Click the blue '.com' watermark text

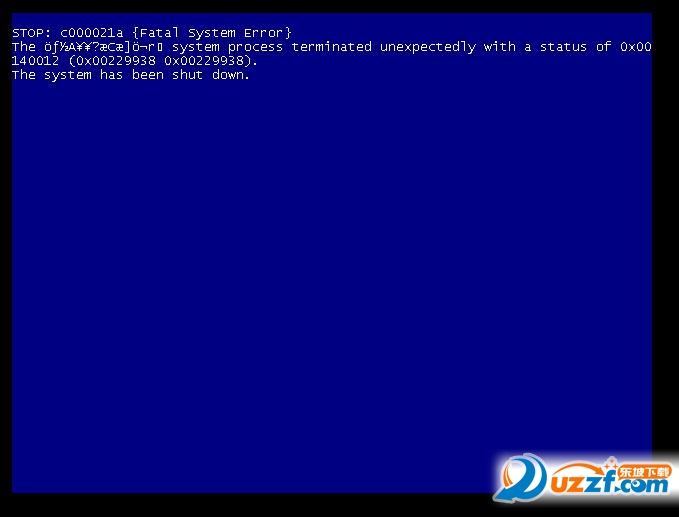click(x=642, y=486)
